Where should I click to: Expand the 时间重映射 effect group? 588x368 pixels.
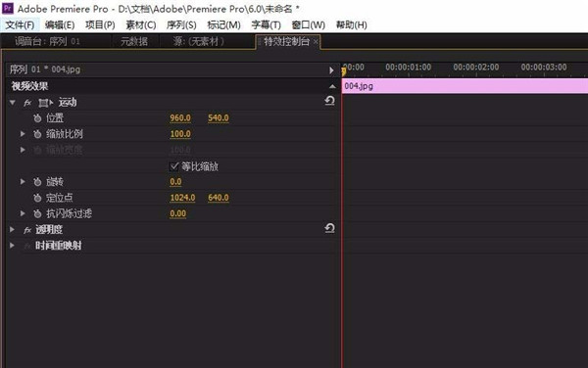[12, 246]
